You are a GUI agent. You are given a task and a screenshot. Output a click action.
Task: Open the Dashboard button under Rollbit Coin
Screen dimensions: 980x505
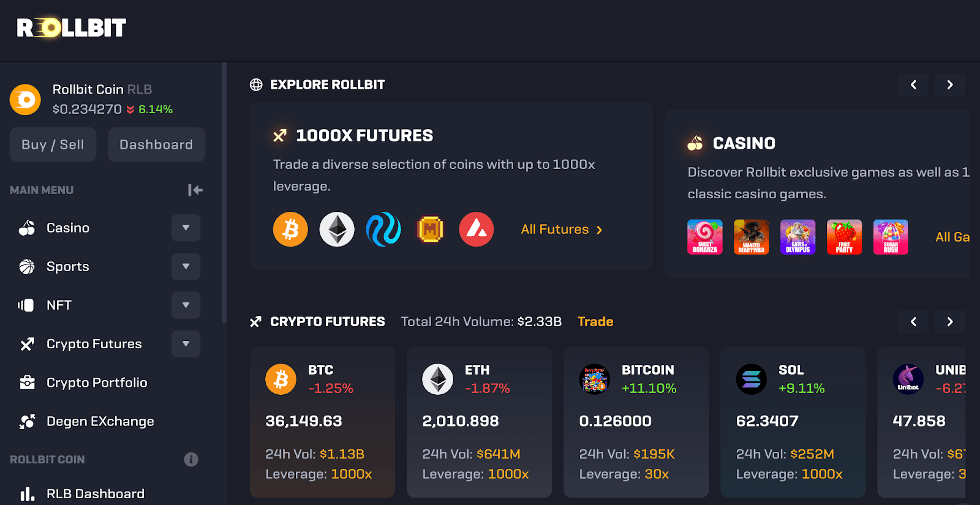tap(156, 144)
